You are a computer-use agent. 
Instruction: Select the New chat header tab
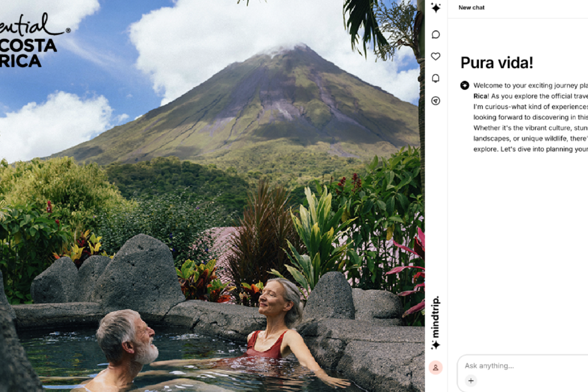click(x=471, y=7)
